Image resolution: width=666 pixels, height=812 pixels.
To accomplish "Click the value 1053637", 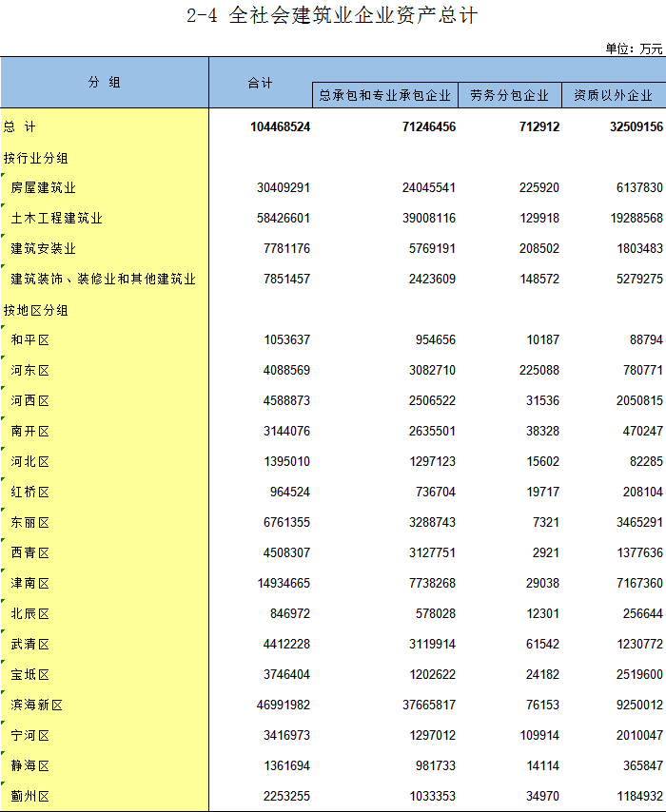I will click(x=286, y=339).
